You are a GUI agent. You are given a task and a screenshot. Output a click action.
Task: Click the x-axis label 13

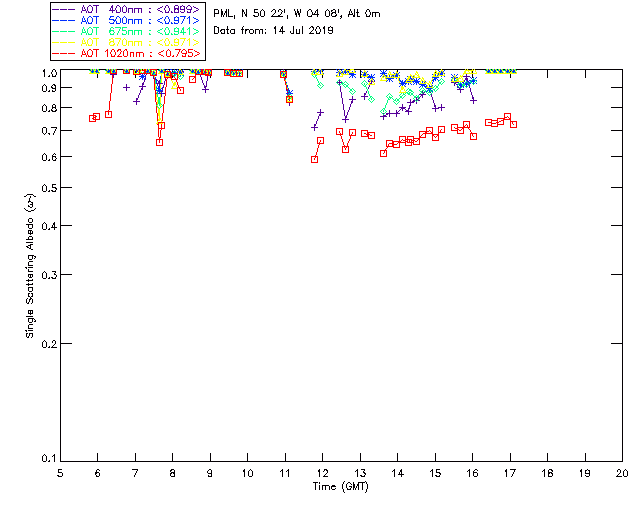[360, 473]
